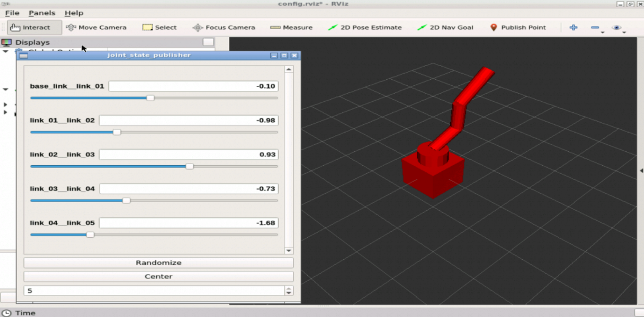Open the File menu
The height and width of the screenshot is (317, 644).
point(12,13)
